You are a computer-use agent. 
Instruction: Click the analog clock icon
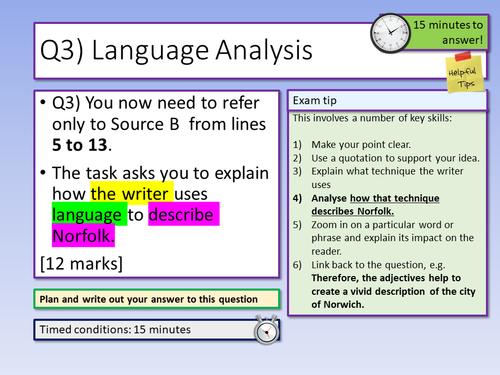click(390, 33)
